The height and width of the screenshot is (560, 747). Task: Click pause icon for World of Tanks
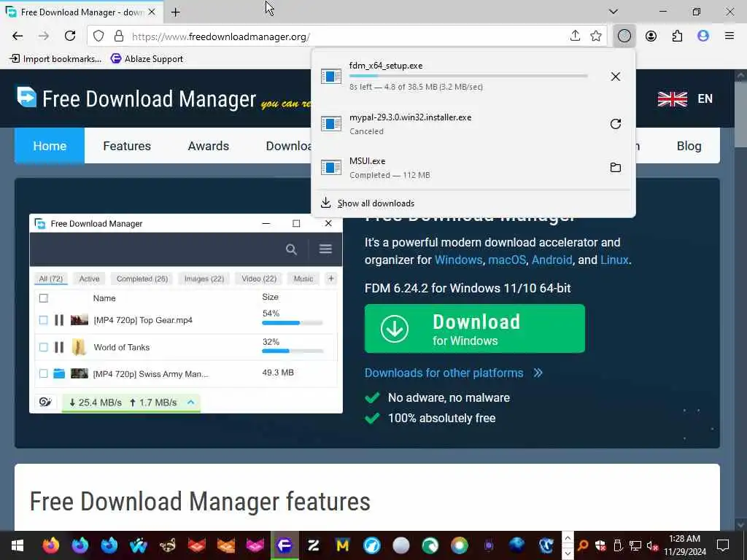(x=59, y=348)
